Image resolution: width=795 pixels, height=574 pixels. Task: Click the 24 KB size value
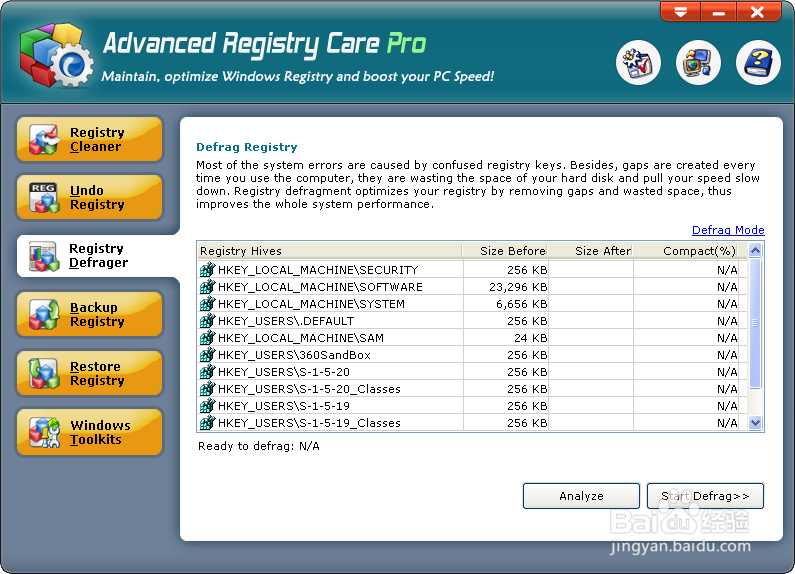(531, 338)
